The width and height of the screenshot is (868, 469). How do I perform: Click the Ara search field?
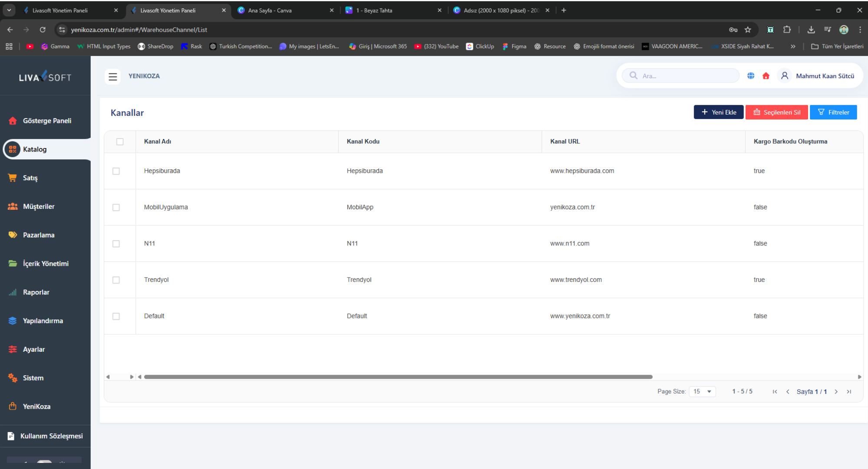click(688, 76)
